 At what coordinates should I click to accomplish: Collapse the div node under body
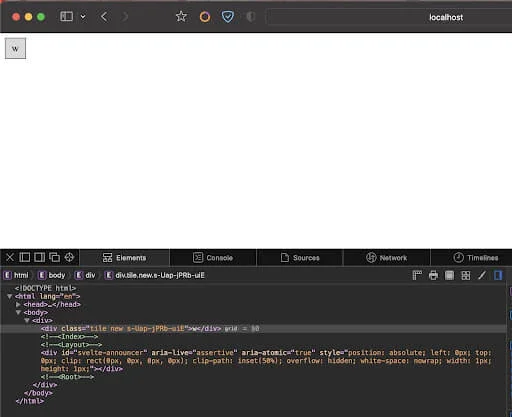(27, 320)
